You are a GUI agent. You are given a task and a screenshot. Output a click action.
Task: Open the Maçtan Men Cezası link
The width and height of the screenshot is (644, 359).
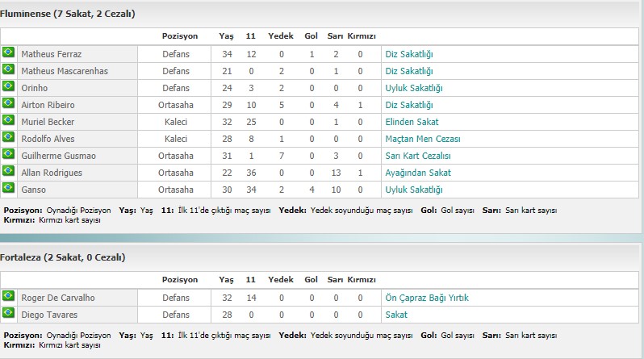pyautogui.click(x=423, y=139)
